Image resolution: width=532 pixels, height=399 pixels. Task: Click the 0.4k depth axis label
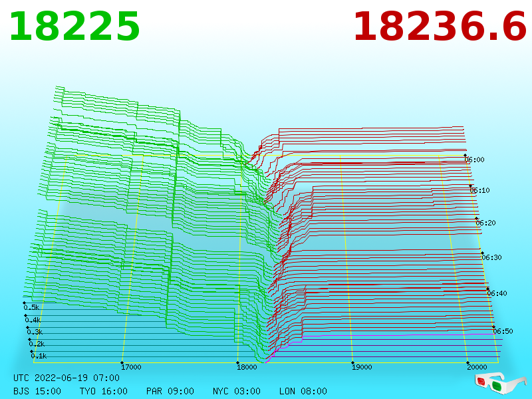tap(33, 320)
